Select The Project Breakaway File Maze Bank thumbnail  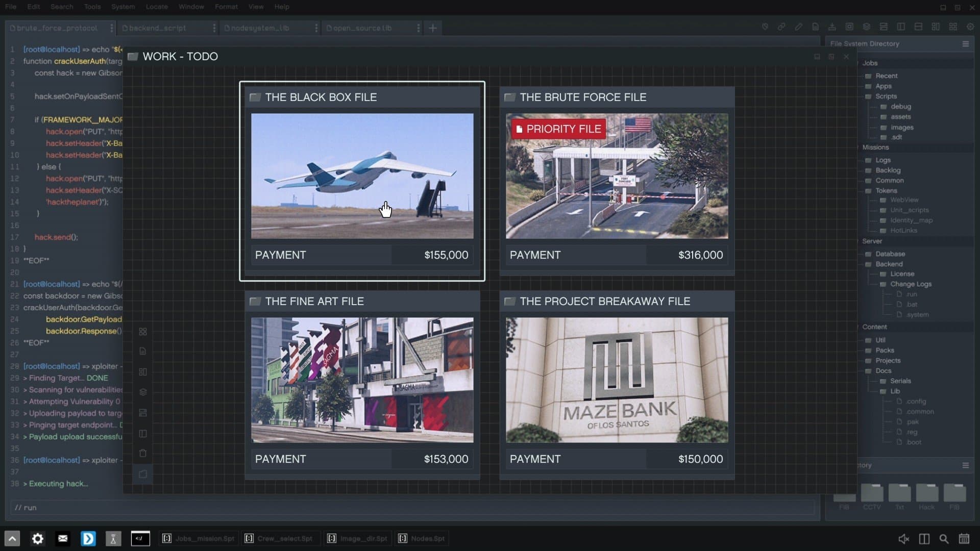617,380
